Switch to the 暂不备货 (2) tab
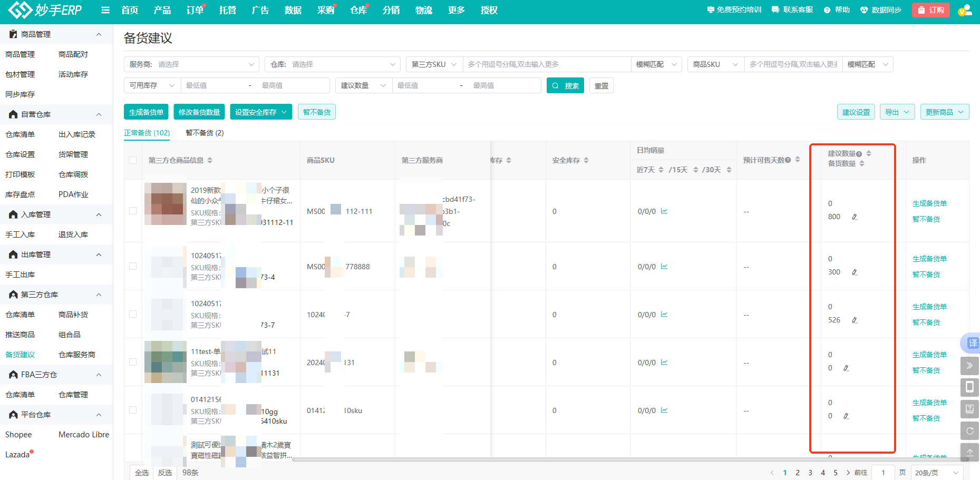 [205, 133]
